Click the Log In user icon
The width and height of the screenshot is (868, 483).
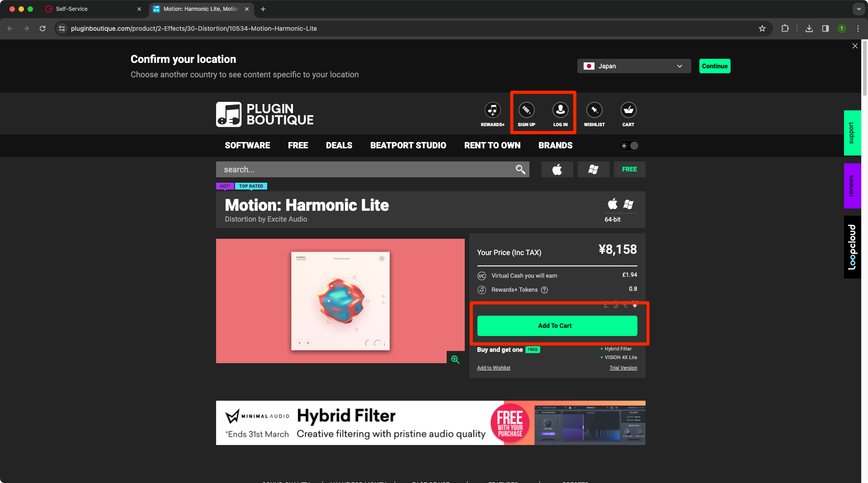[x=560, y=110]
